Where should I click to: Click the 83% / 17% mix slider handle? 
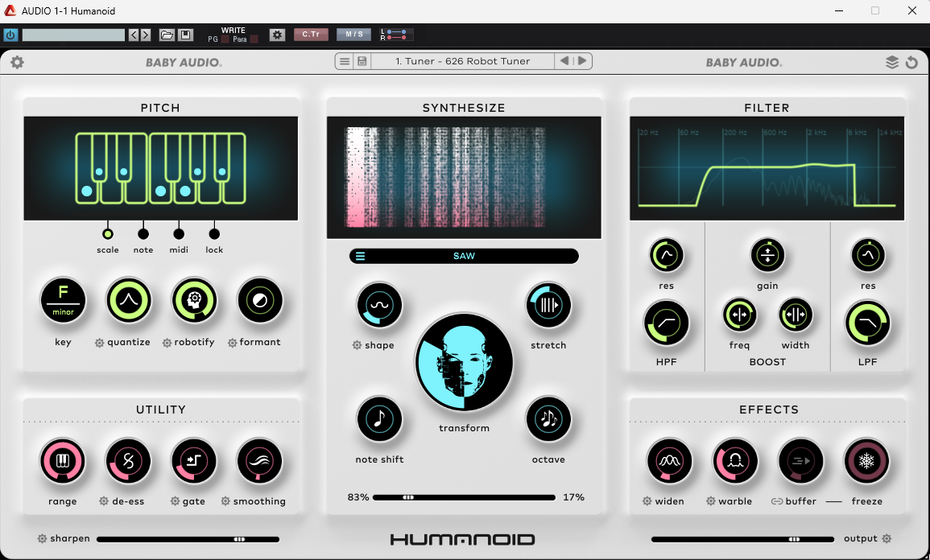click(408, 498)
